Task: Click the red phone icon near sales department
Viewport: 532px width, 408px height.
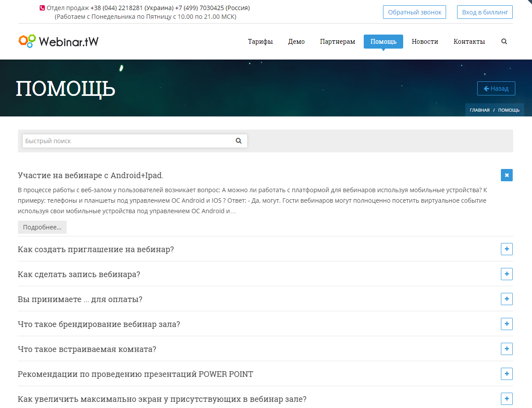Action: pyautogui.click(x=42, y=8)
